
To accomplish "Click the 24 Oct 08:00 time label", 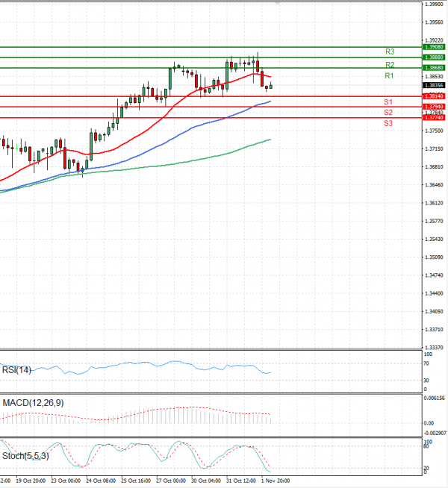I will click(x=101, y=481).
